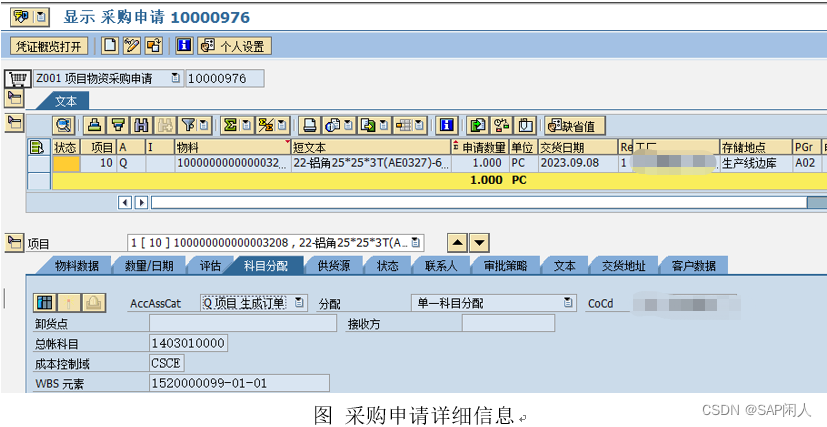This screenshot has height=427, width=827.
Task: Click the shopping cart icon
Action: coord(18,79)
